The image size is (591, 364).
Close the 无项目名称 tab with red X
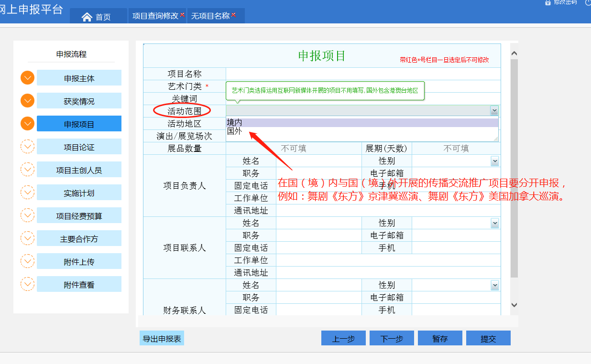click(233, 15)
